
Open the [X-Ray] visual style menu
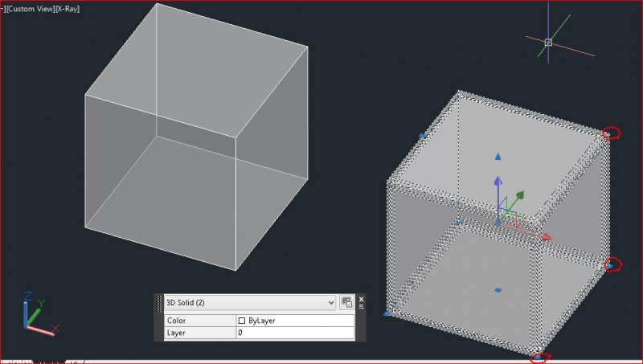[x=68, y=9]
